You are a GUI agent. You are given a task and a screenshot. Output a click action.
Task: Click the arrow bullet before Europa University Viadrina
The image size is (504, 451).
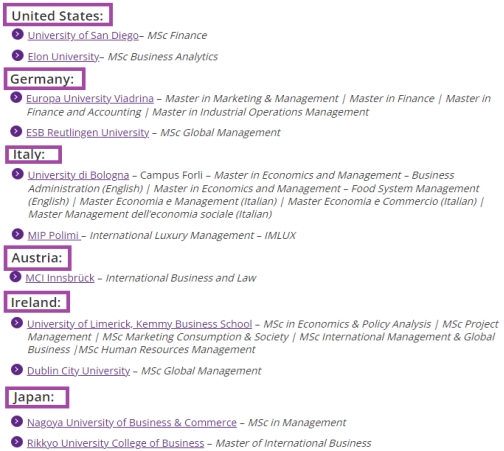tap(16, 97)
